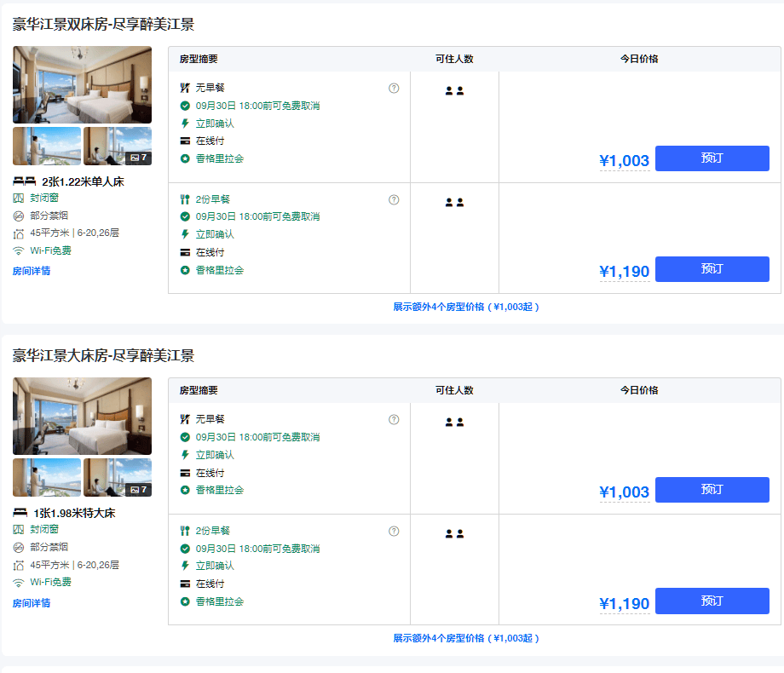The width and height of the screenshot is (784, 673).
Task: View twin room left small window-view photo
Action: coord(47,146)
